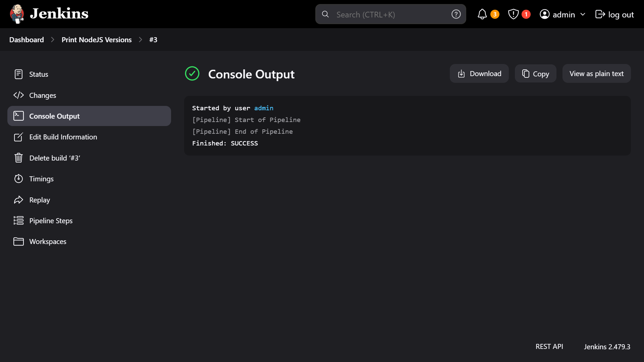The width and height of the screenshot is (644, 362).
Task: Click the Replay arrow icon
Action: [18, 200]
